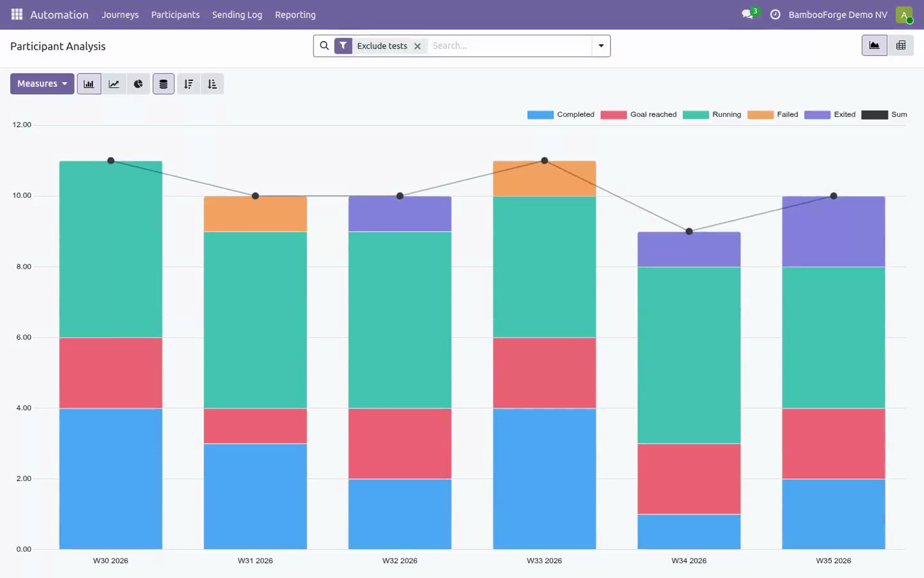Viewport: 924px width, 578px height.
Task: Open the Measures dropdown
Action: [x=42, y=84]
